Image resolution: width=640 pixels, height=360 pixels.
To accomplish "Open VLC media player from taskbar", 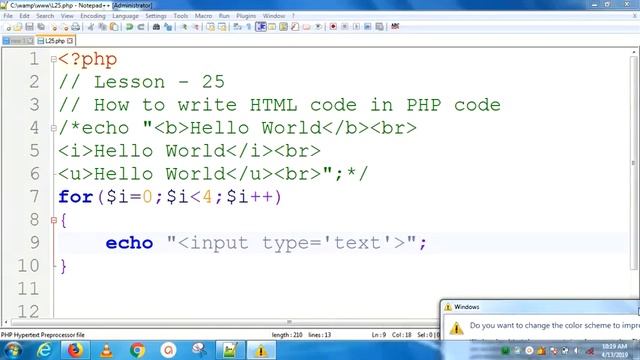I will 106,350.
